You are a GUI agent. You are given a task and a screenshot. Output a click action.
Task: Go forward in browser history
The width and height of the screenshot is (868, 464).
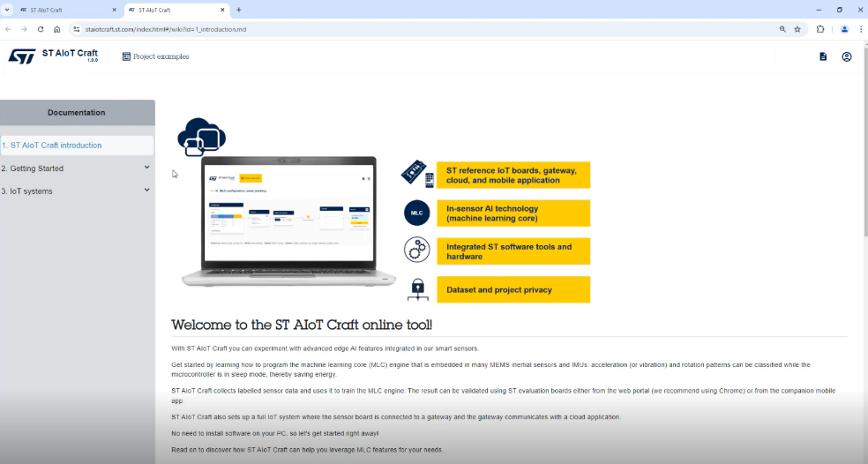(x=24, y=29)
